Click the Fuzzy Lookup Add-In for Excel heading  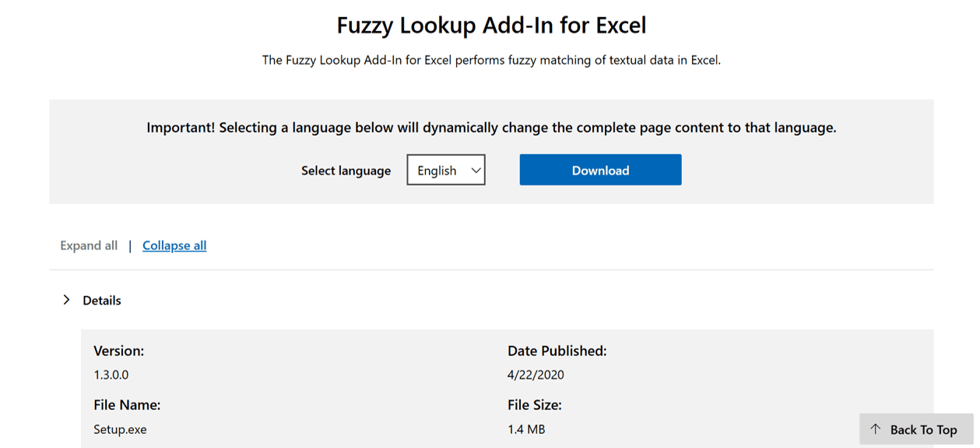tap(491, 25)
